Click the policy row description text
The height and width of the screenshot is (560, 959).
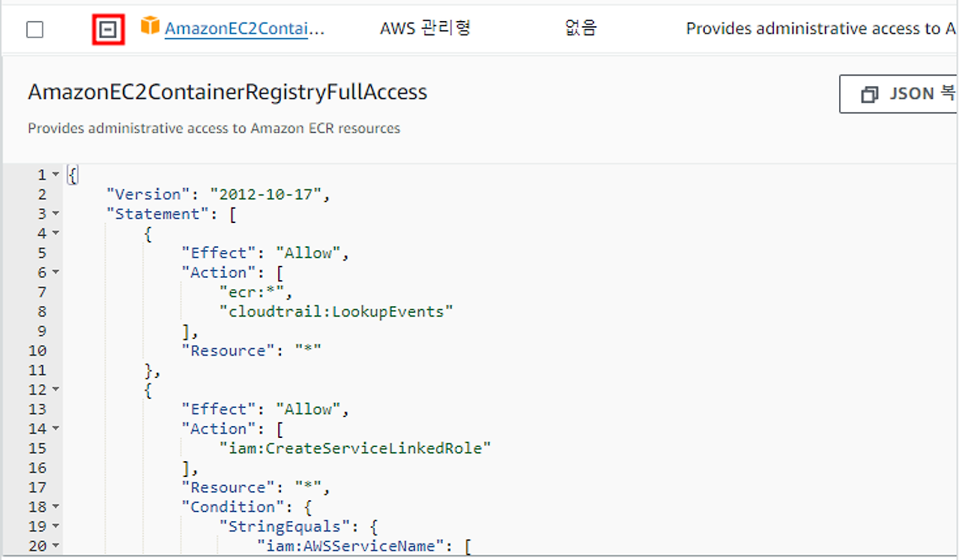(x=821, y=28)
